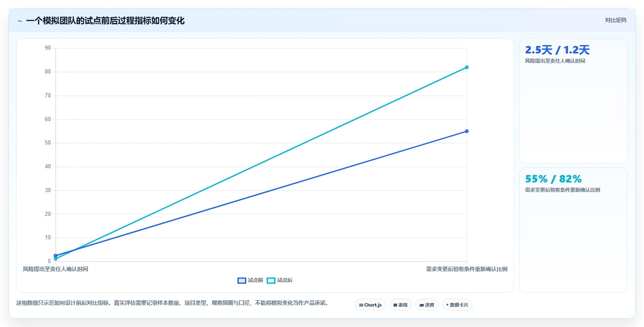This screenshot has width=644, height=327.
Task: Click the 试点前 data point at 55
Action: [x=467, y=131]
